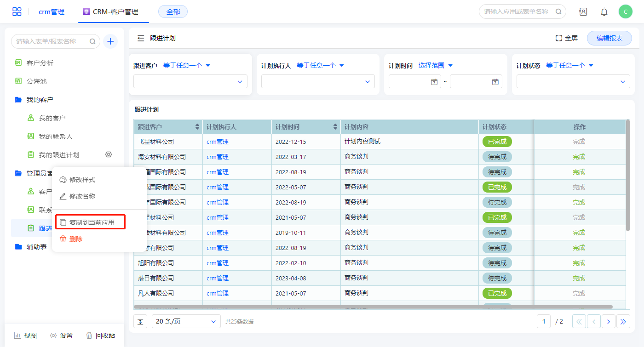The height and width of the screenshot is (347, 644).
Task: Open the 回收站 recycle bin
Action: coord(101,336)
